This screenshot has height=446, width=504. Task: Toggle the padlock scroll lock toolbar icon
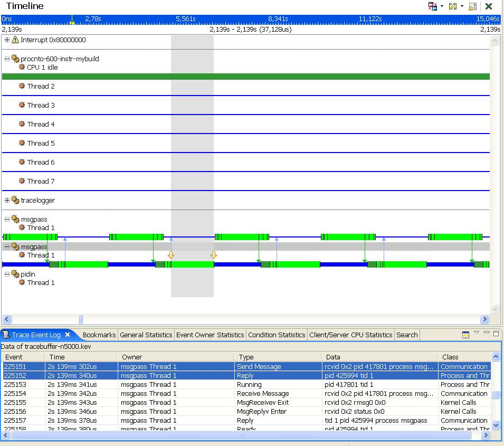click(x=472, y=6)
